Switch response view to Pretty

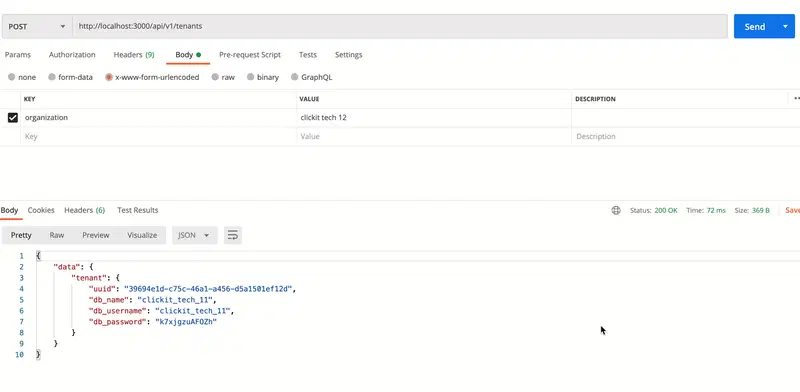click(21, 235)
